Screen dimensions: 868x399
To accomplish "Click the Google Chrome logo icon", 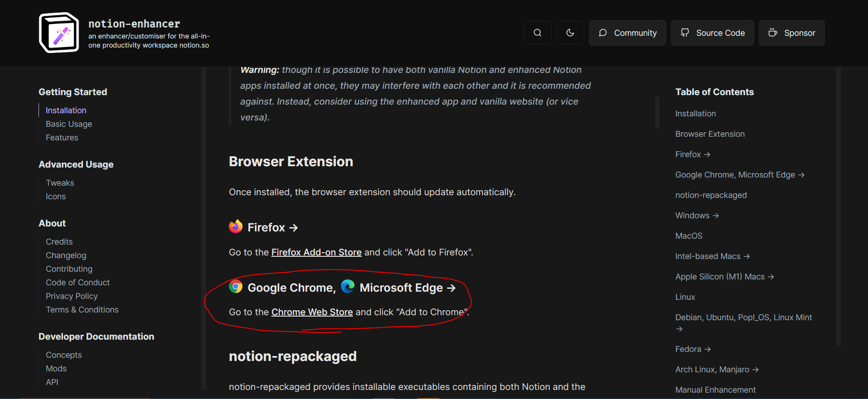I will click(236, 286).
